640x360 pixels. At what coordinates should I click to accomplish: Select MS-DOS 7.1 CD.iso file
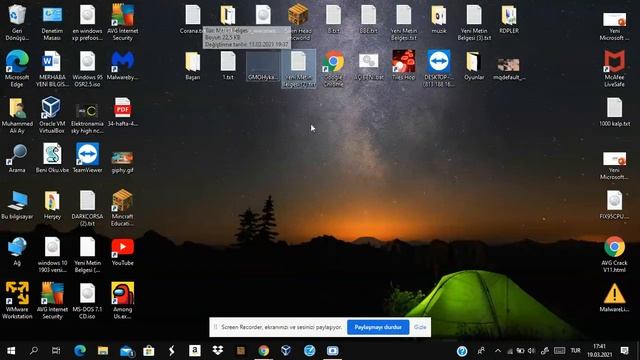(x=87, y=301)
